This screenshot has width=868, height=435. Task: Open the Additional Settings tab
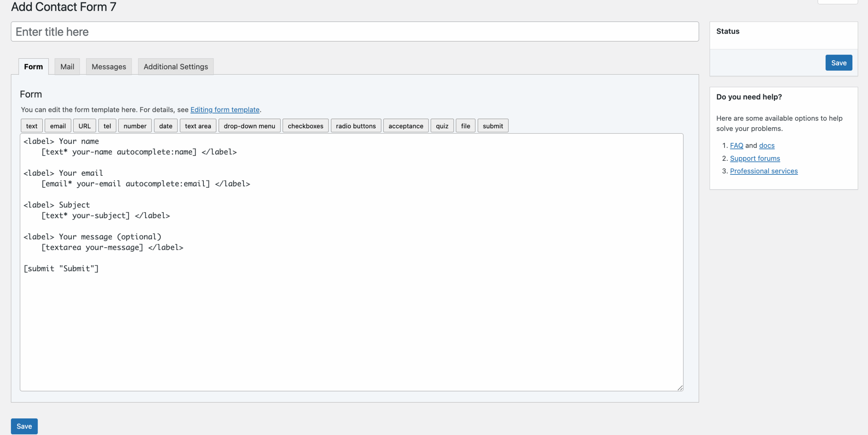[176, 67]
